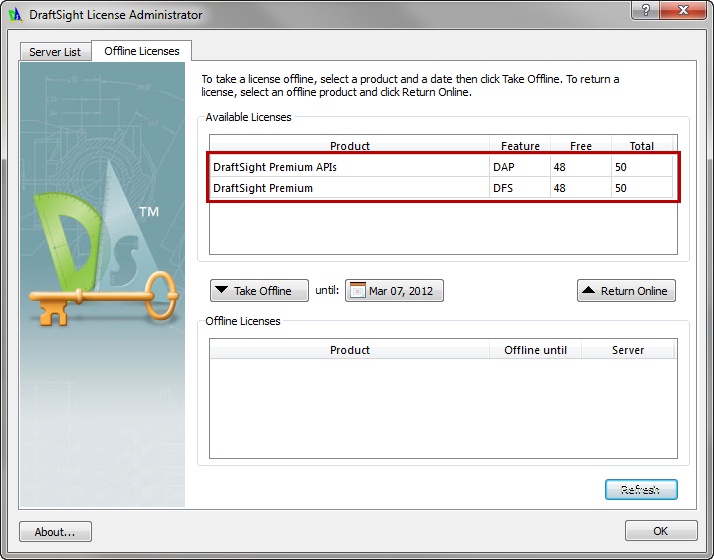Click the DFS feature cell

point(520,188)
